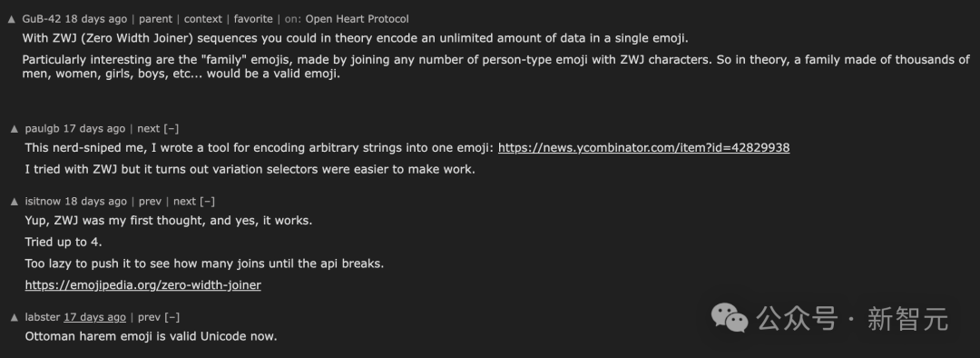Go to the parent of GuB-42's comment
980x358 pixels.
(x=156, y=19)
